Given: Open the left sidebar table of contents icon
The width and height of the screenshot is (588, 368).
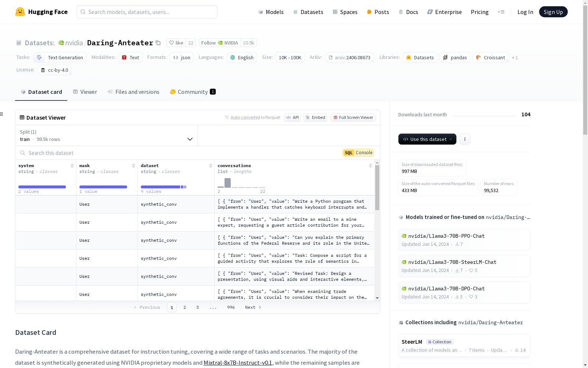Looking at the screenshot, I should pyautogui.click(x=2, y=114).
